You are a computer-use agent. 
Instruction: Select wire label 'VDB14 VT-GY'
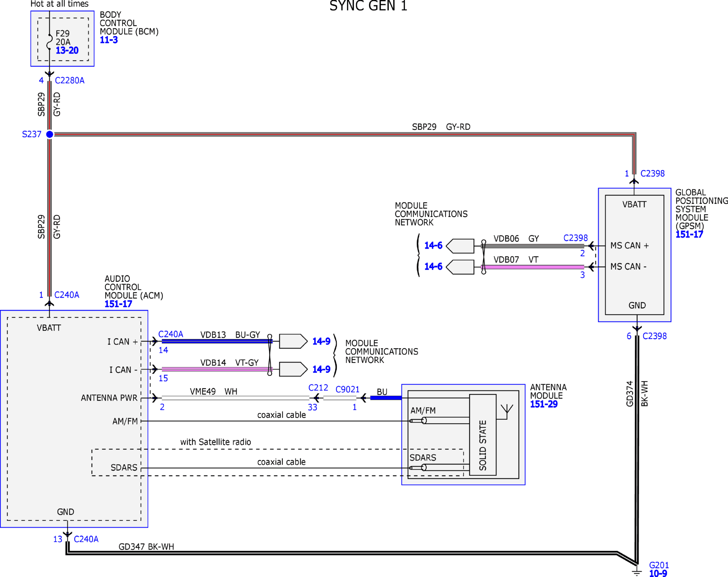(x=230, y=362)
